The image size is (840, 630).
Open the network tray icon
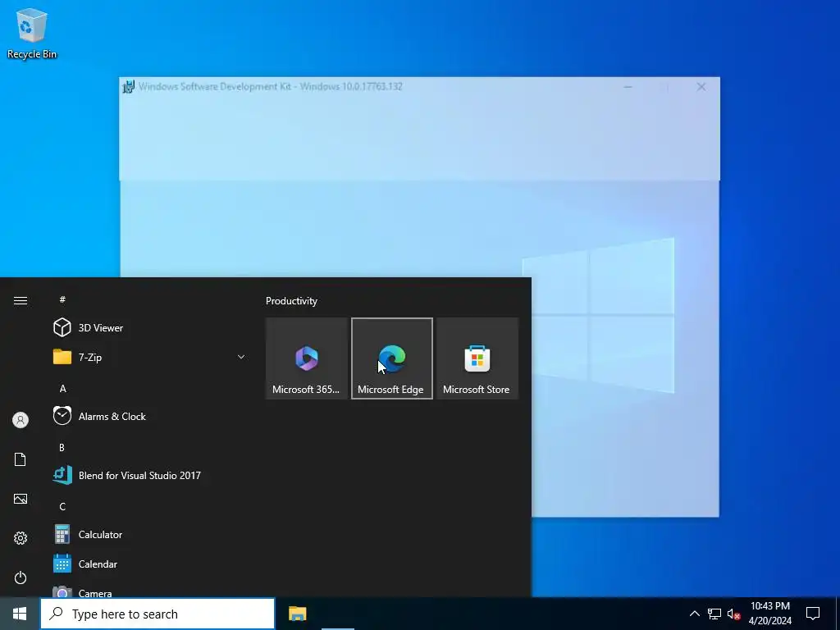[x=714, y=614]
